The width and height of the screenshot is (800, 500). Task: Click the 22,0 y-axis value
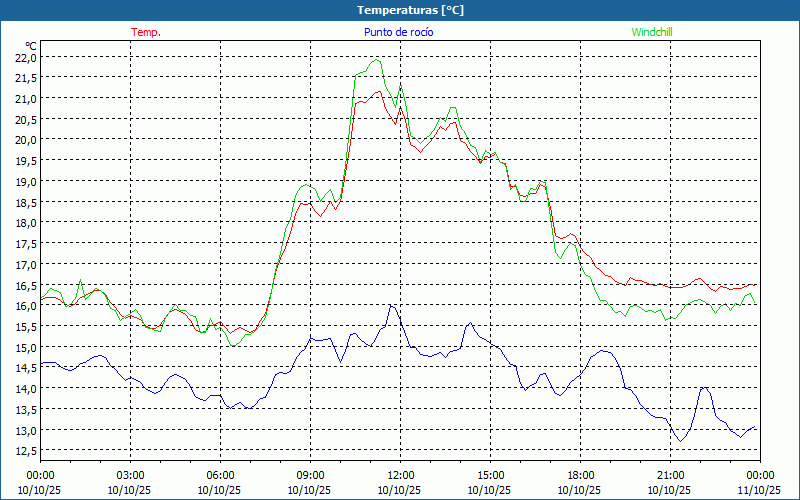pos(25,57)
